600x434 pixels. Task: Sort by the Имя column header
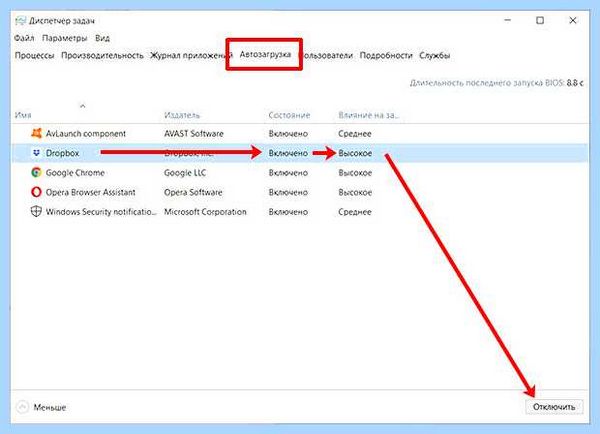23,115
